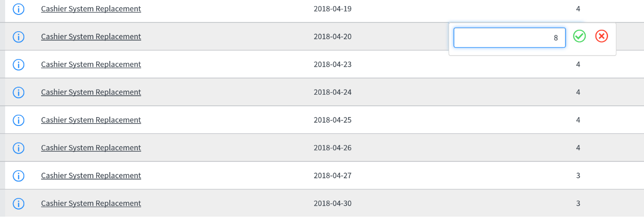Screen dimensions: 644x223
Task: Open info icon for the 2018-04-25 row
Action: coord(18,120)
